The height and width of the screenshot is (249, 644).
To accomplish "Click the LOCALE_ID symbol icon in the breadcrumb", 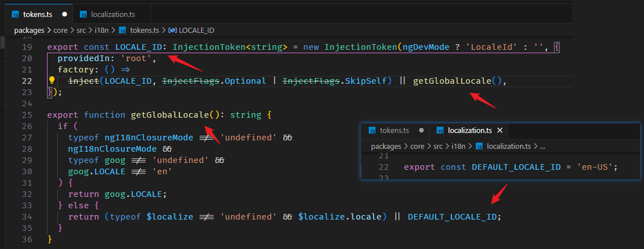I will 173,30.
